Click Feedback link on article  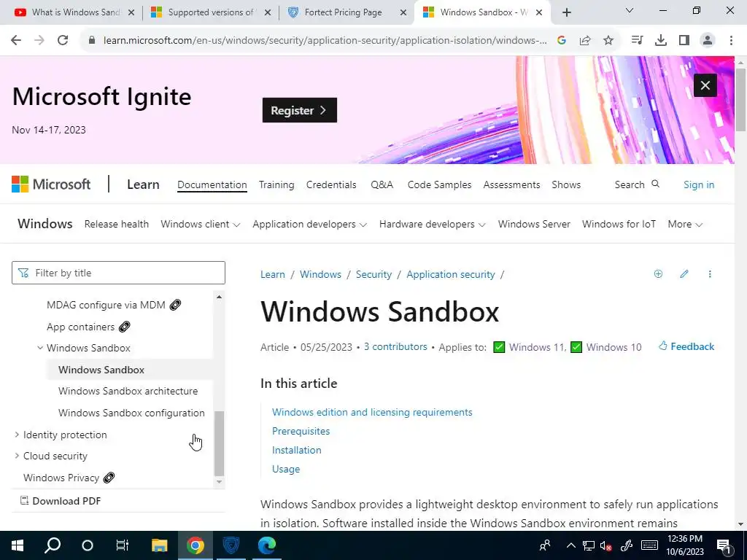pyautogui.click(x=686, y=346)
